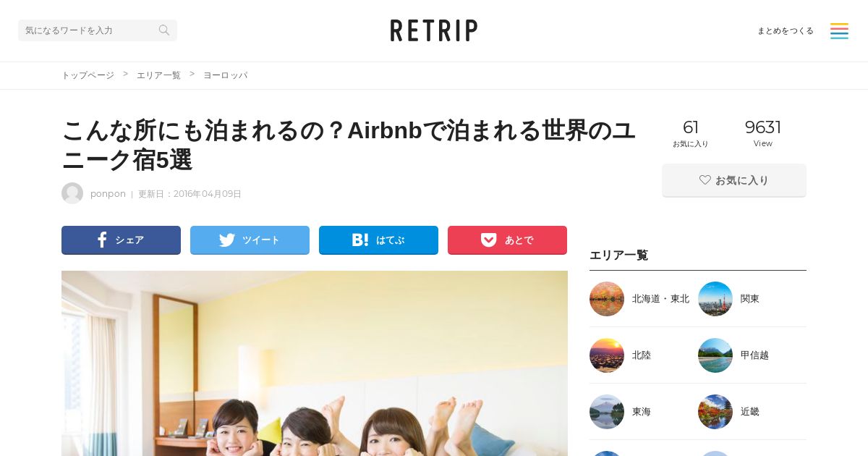Select the 北海道・東北 area thumbnail
The width and height of the screenshot is (868, 456).
(607, 299)
